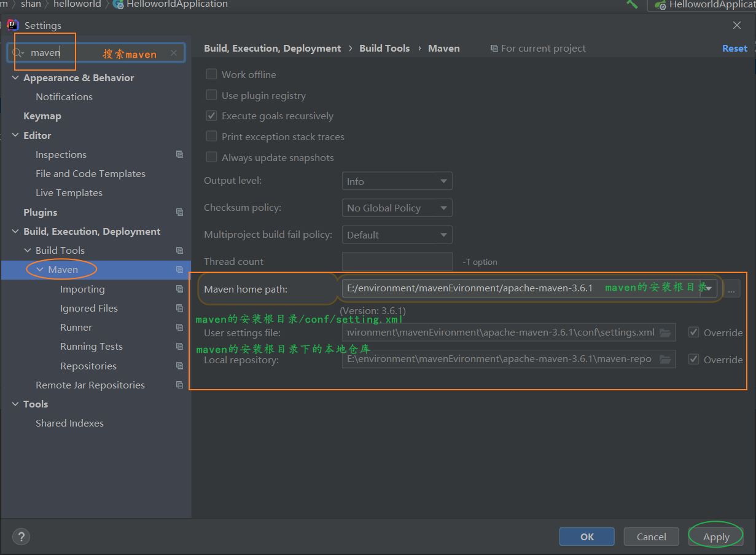The height and width of the screenshot is (555, 756).
Task: Click the project-level icon on the Build Tools row
Action: pyautogui.click(x=179, y=250)
